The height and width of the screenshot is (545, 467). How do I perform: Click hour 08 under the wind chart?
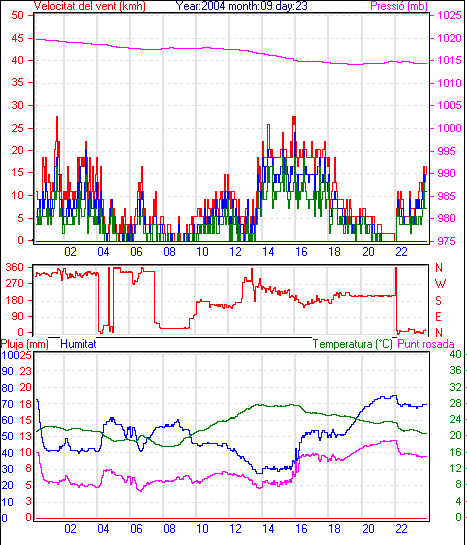point(170,252)
